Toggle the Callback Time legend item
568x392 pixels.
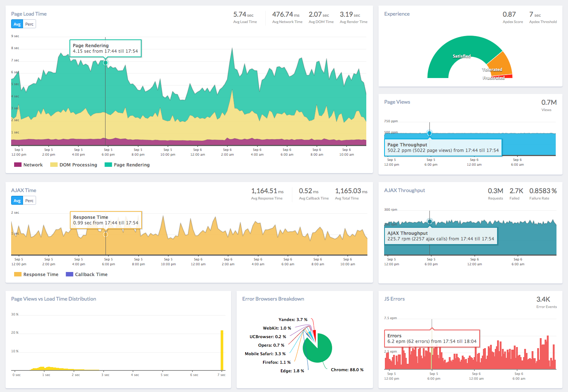[87, 275]
